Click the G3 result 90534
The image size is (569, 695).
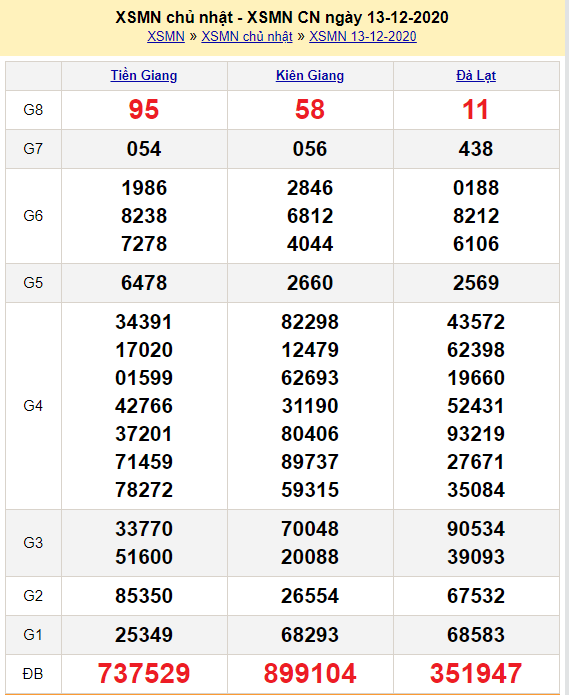[476, 529]
